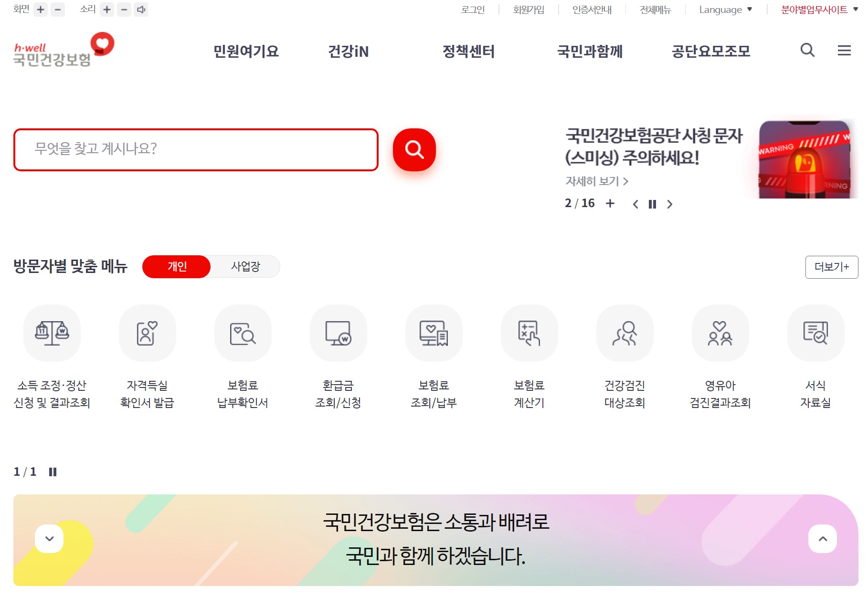Expand the Language dropdown

click(x=726, y=10)
